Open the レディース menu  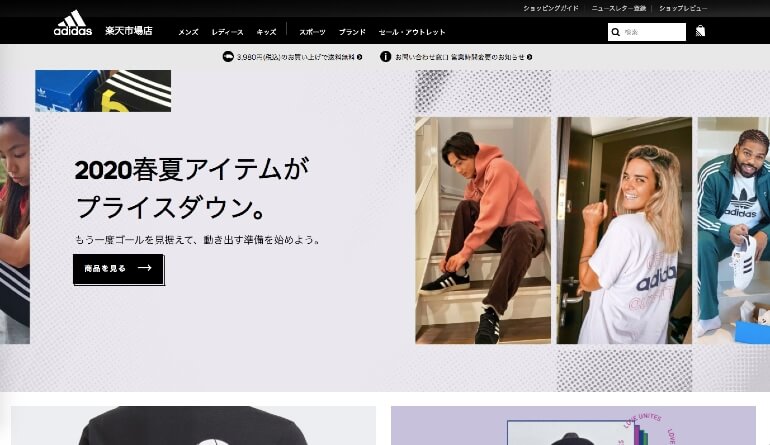click(227, 32)
